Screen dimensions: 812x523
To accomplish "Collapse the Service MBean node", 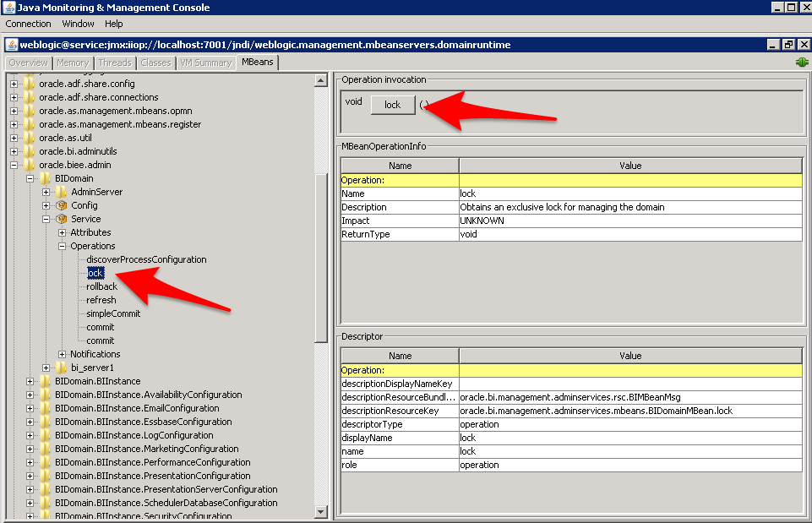I will (46, 219).
